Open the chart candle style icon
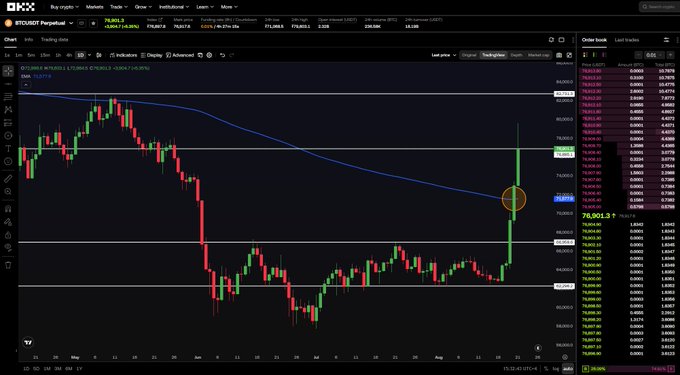Viewport: 680px width, 375px height. click(99, 55)
